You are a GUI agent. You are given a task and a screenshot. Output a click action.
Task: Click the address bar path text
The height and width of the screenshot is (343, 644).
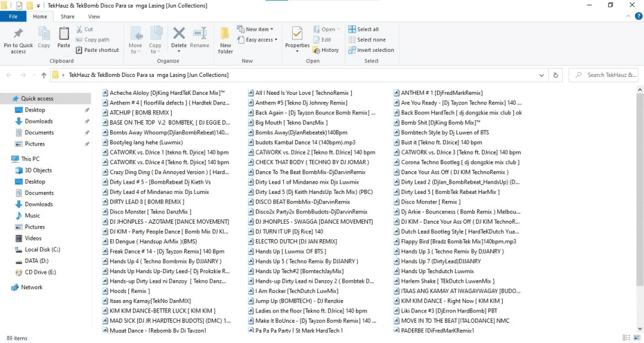click(148, 75)
